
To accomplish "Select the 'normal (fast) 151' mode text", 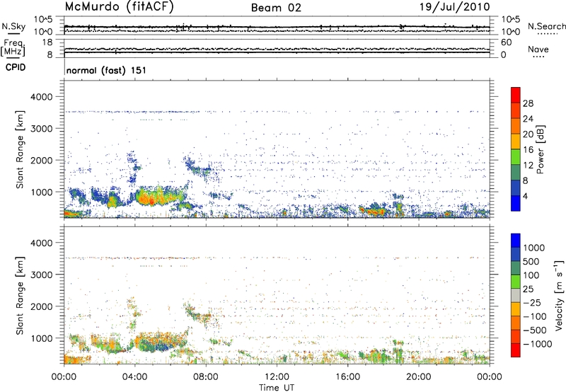I will click(107, 70).
